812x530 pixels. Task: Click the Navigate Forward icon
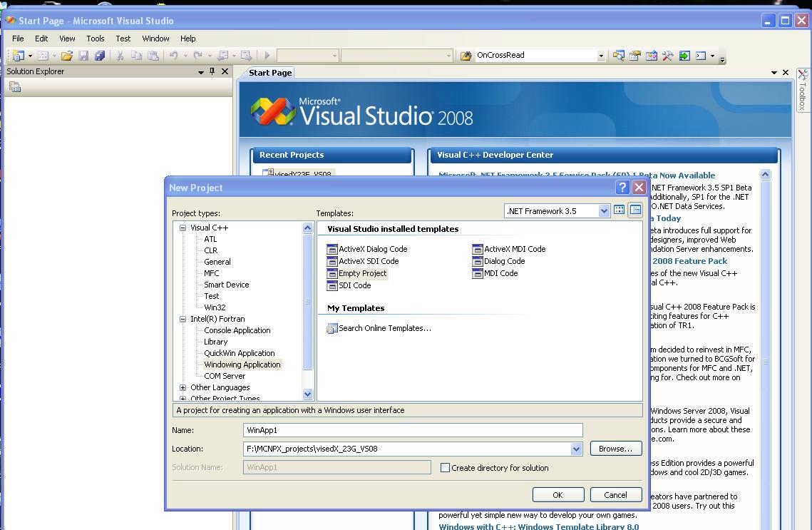click(247, 56)
